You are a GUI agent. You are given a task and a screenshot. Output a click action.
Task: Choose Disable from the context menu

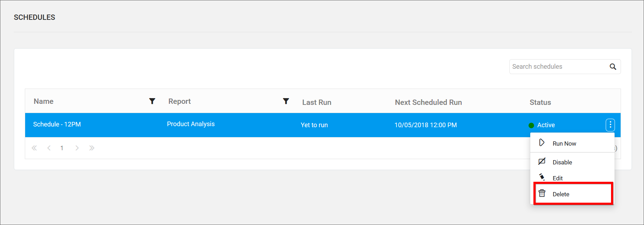point(572,162)
